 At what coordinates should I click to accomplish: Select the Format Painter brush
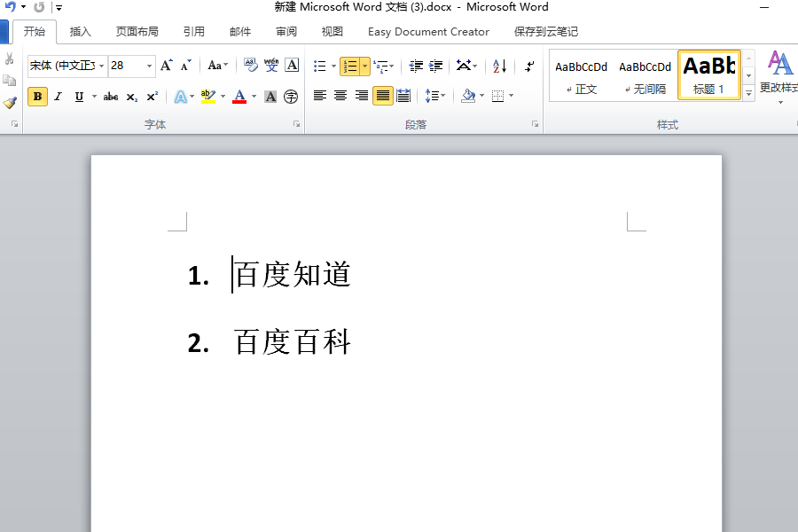pos(10,102)
